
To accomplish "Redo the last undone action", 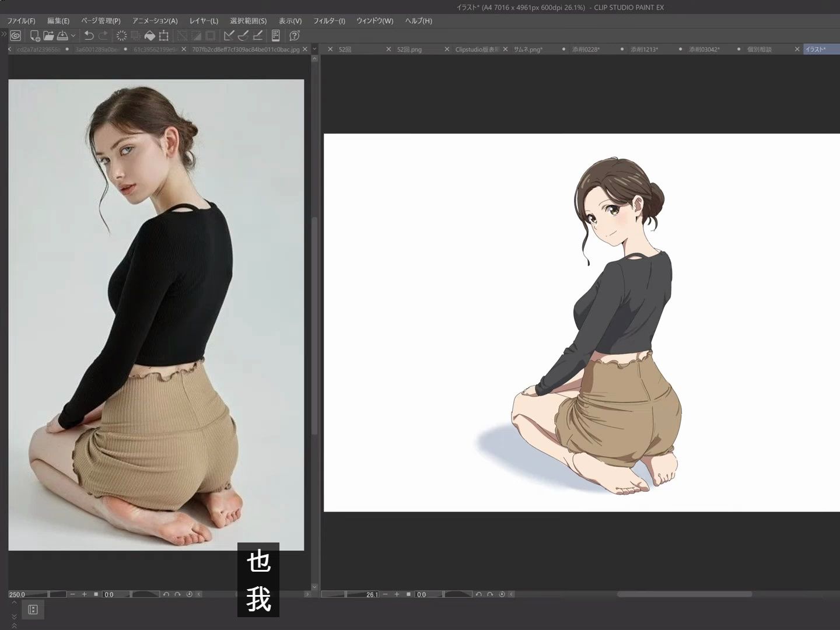I will click(x=103, y=36).
